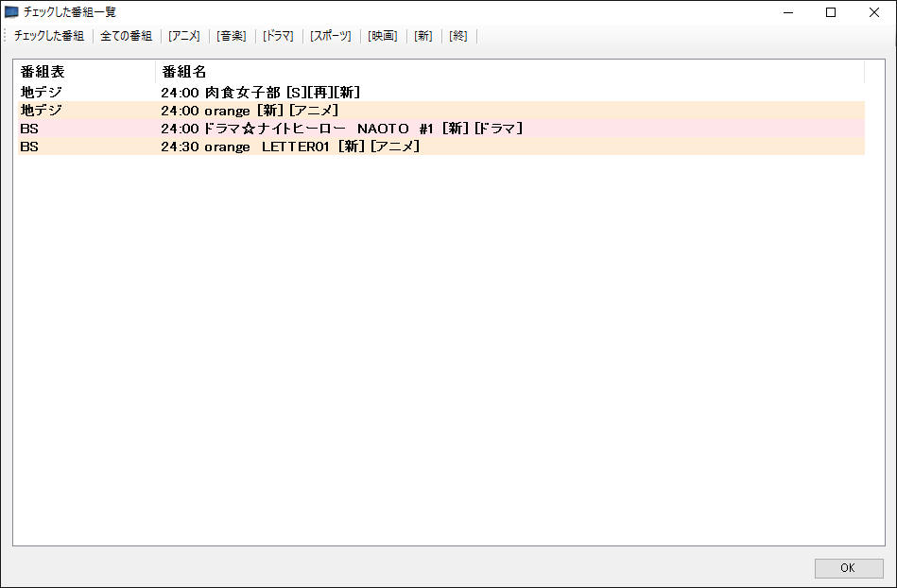The image size is (897, 588).
Task: Filter by [新] new programs
Action: coord(423,36)
